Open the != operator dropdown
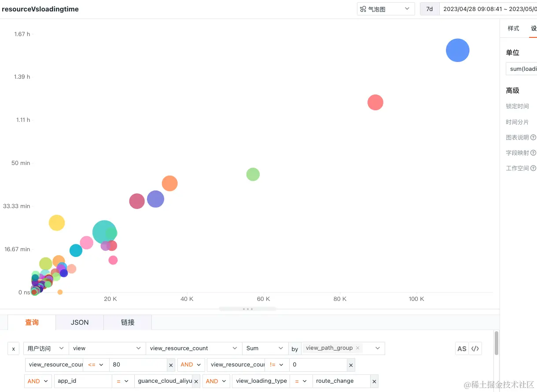The image size is (537, 392). click(x=277, y=365)
